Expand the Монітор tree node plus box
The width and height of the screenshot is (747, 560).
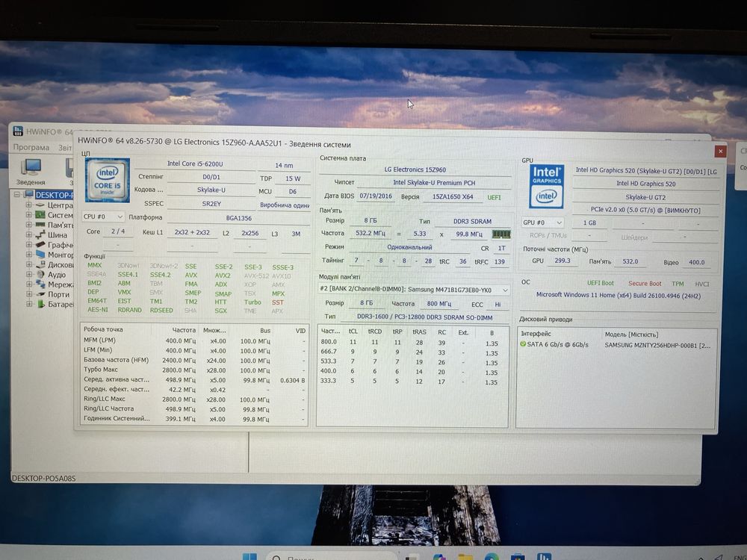pos(28,255)
